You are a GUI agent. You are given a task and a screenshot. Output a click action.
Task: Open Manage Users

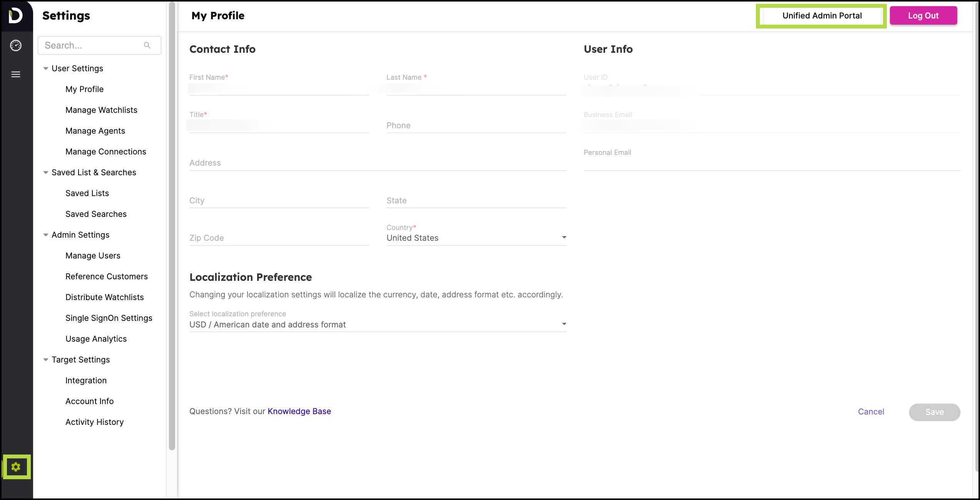[x=93, y=256]
